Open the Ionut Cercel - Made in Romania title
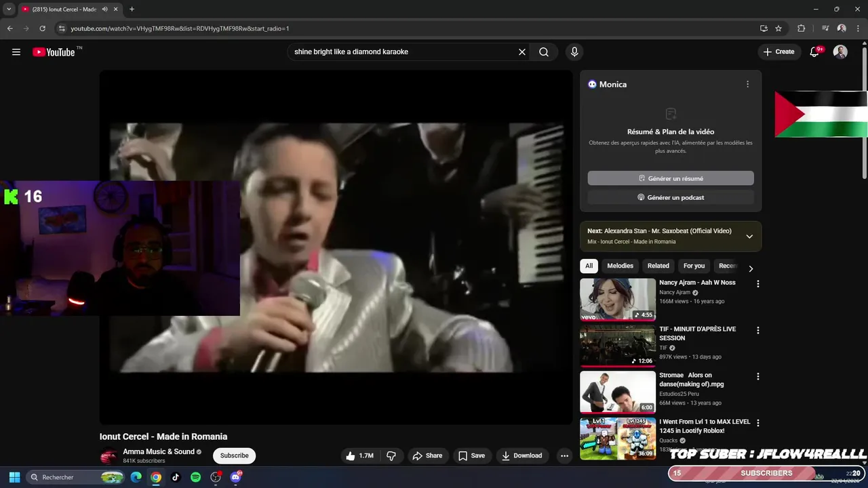 click(163, 436)
